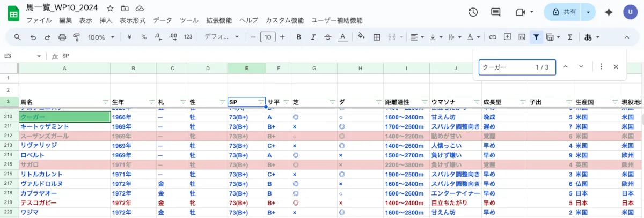
Task: Toggle the filter funnel button off
Action: (536, 37)
